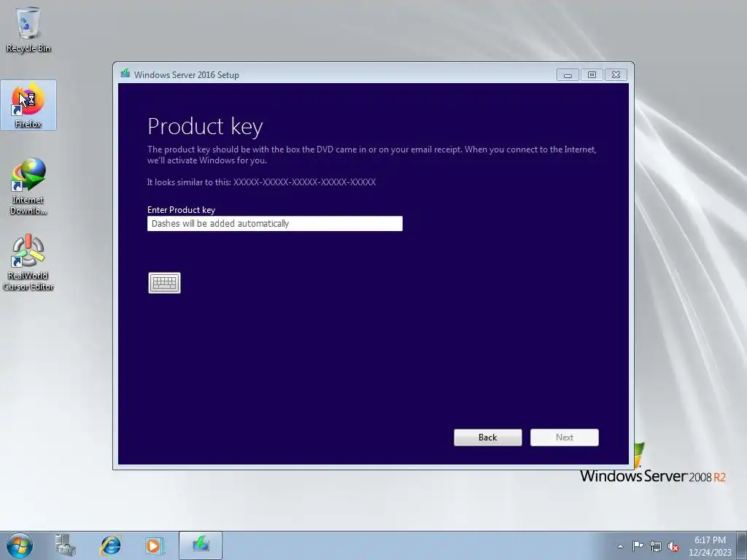Open RealWorld Cursor Editor shortcut
The width and height of the screenshot is (747, 560).
pos(28,262)
